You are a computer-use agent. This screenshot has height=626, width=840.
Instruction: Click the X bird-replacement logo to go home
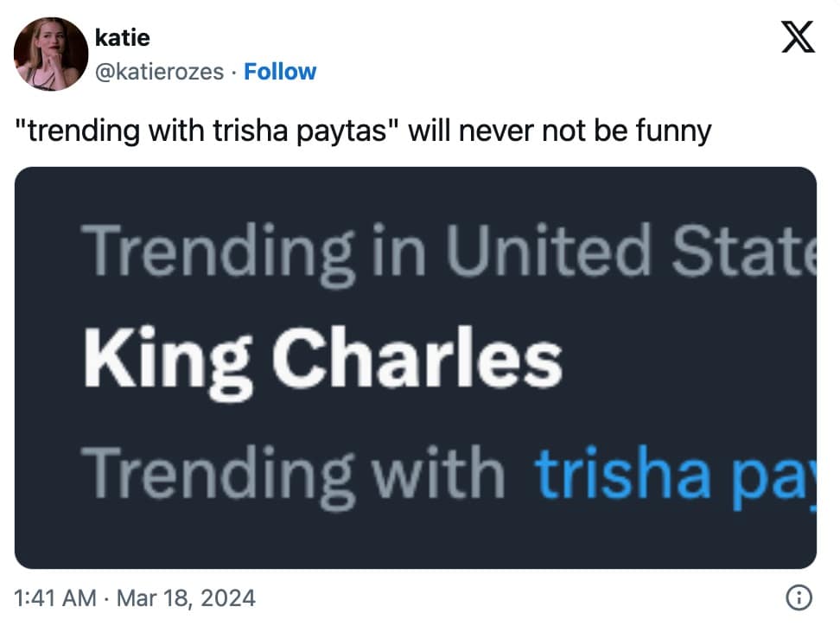799,37
